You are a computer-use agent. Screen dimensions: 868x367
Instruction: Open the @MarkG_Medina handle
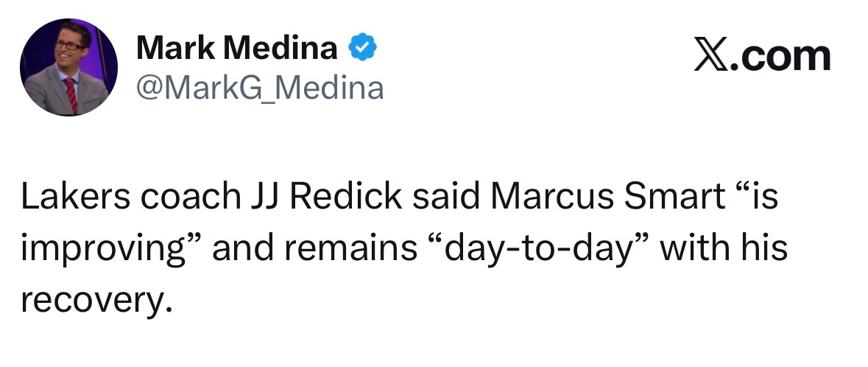[x=259, y=88]
